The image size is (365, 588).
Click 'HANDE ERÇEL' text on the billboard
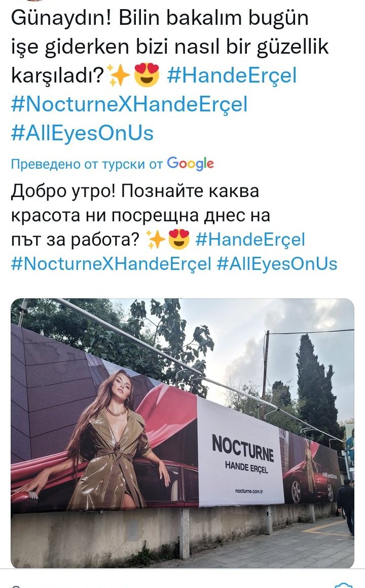click(x=246, y=467)
